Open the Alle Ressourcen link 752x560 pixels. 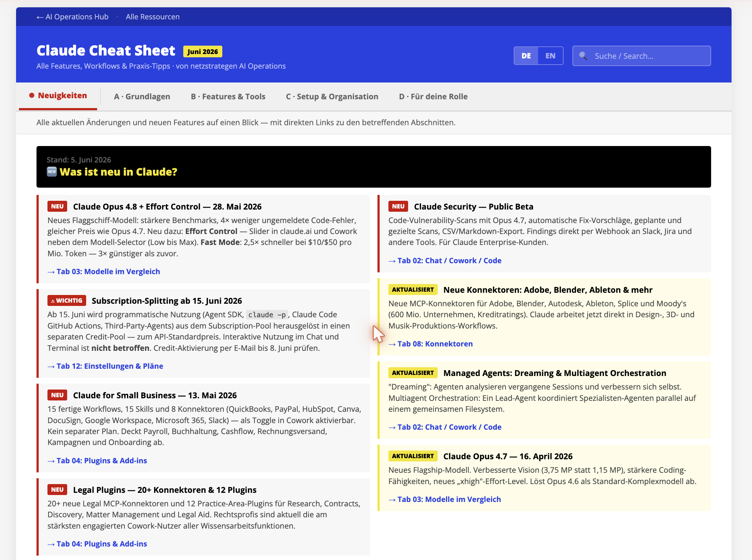[x=153, y=17]
